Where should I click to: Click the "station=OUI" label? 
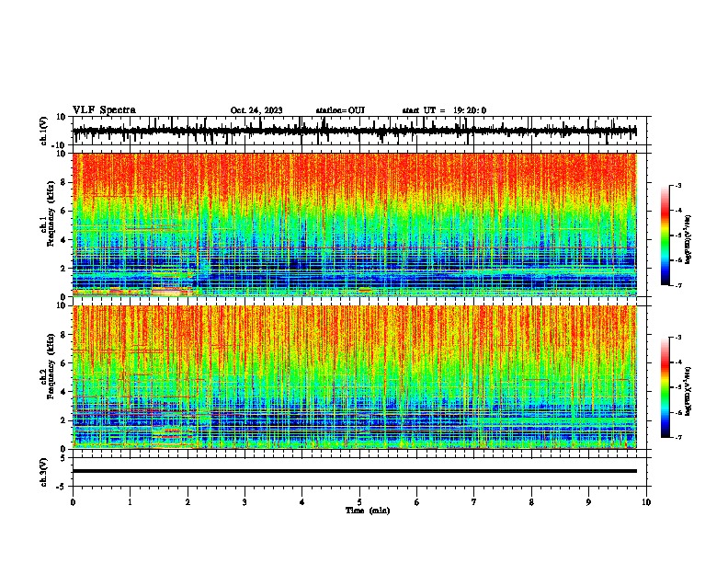(340, 110)
